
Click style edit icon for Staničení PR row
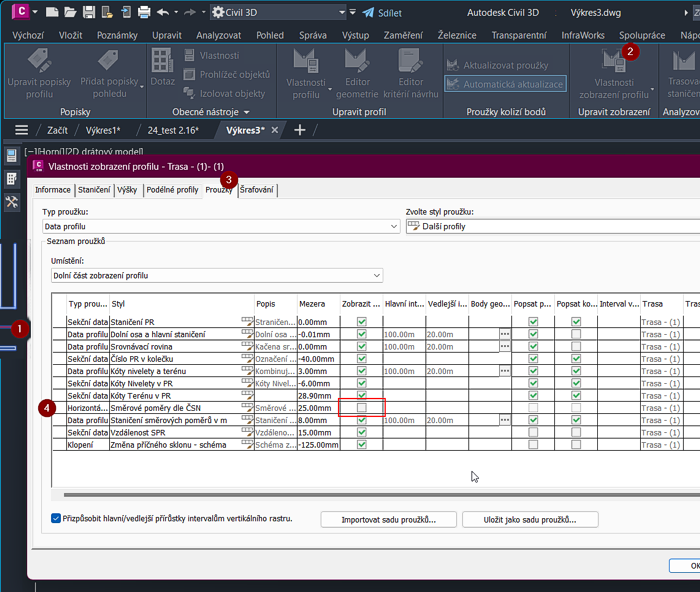pyautogui.click(x=247, y=322)
